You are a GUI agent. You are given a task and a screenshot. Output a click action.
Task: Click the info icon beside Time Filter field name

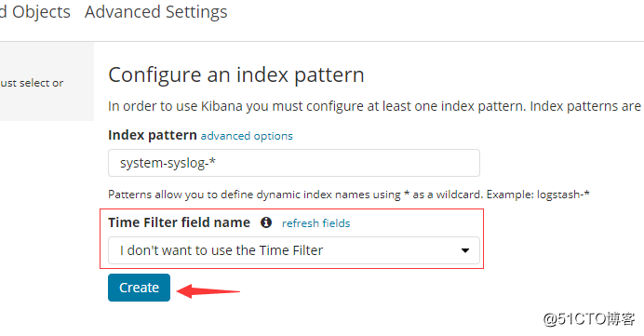click(266, 222)
